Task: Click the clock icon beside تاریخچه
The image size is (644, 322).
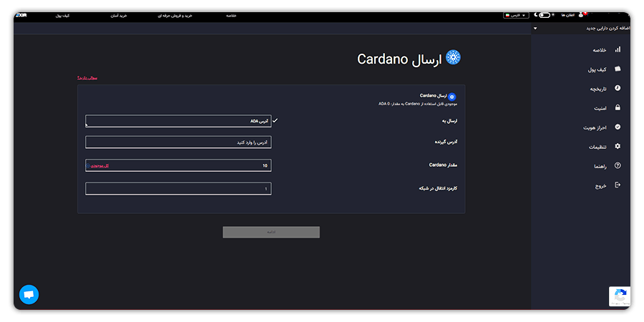Action: pos(618,88)
